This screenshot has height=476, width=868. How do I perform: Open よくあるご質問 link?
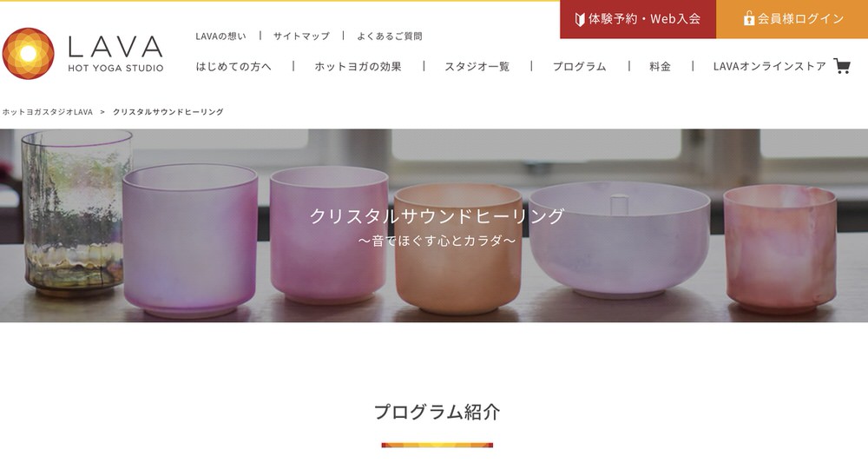pyautogui.click(x=389, y=36)
